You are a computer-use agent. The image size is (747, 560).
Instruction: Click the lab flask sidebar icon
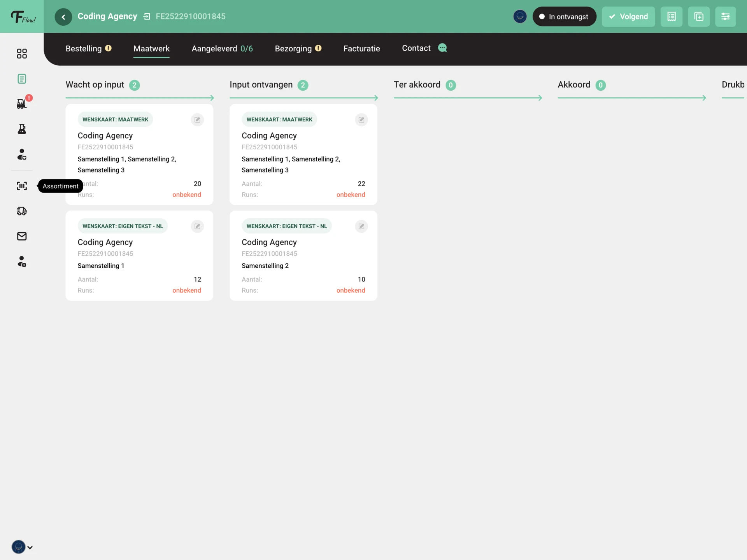22,129
